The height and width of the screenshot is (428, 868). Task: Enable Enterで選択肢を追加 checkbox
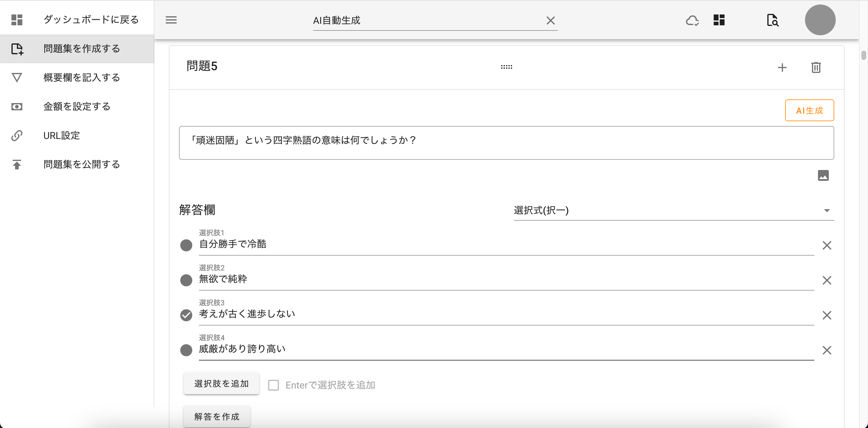click(x=273, y=385)
